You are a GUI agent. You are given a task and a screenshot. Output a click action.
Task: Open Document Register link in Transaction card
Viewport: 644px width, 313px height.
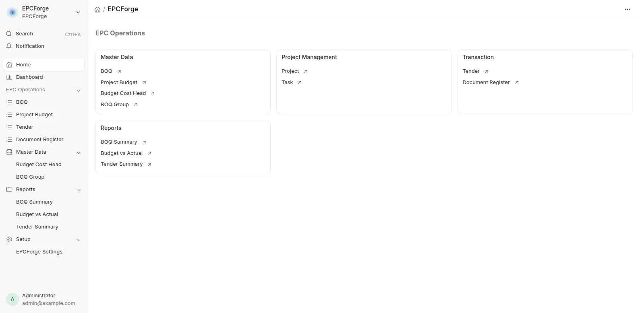click(x=486, y=82)
